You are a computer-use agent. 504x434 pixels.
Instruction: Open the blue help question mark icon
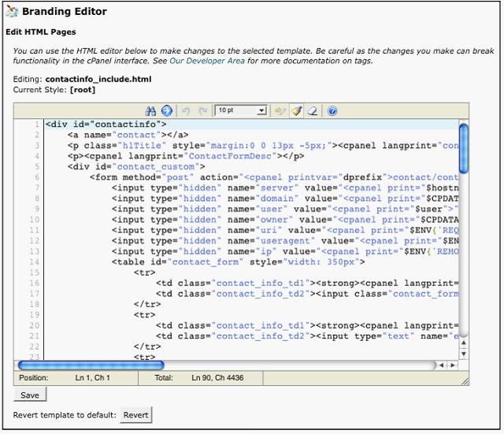332,111
